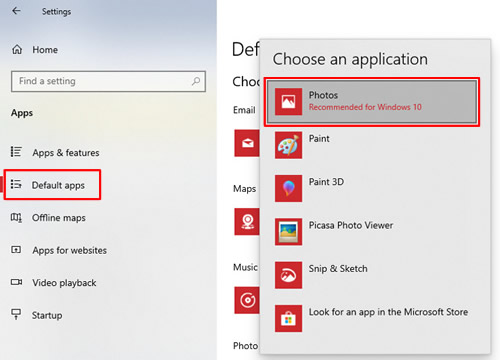The height and width of the screenshot is (360, 500).
Task: Click the Recommended for Windows 10 text
Action: click(x=365, y=107)
